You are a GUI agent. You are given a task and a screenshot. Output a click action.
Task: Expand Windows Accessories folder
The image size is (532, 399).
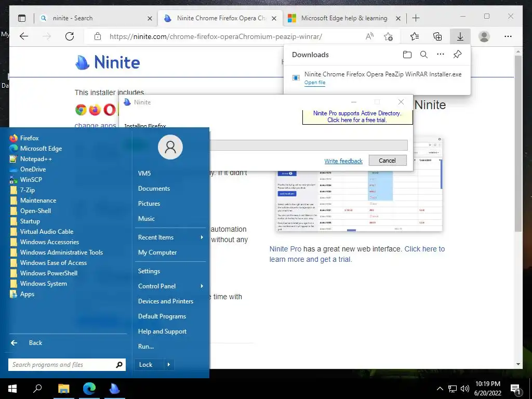click(44, 242)
